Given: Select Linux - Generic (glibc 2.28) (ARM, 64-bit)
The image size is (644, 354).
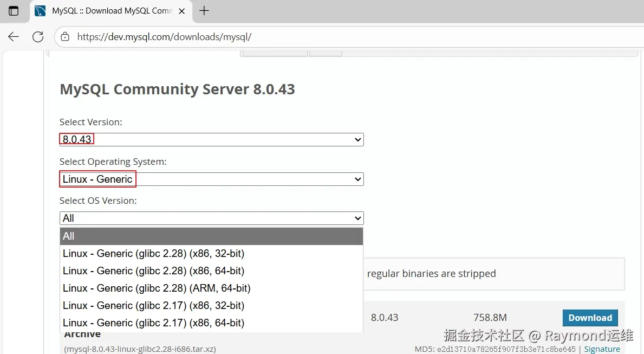Looking at the screenshot, I should (212, 288).
